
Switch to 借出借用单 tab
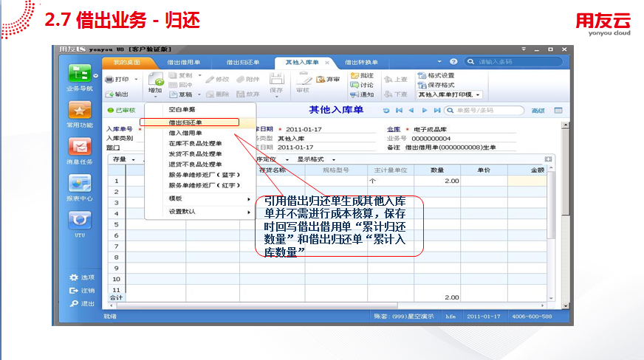coord(184,62)
